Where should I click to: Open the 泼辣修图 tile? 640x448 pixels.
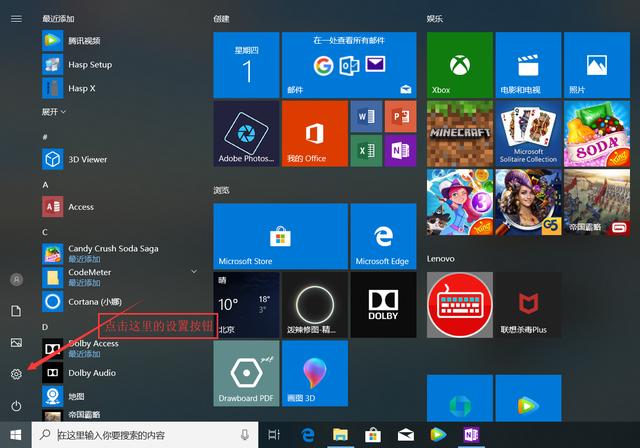315,305
